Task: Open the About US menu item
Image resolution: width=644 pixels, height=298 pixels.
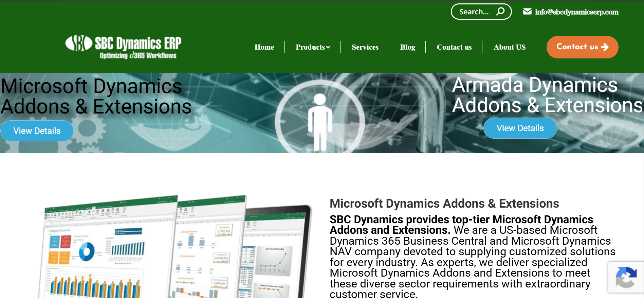Action: point(509,47)
